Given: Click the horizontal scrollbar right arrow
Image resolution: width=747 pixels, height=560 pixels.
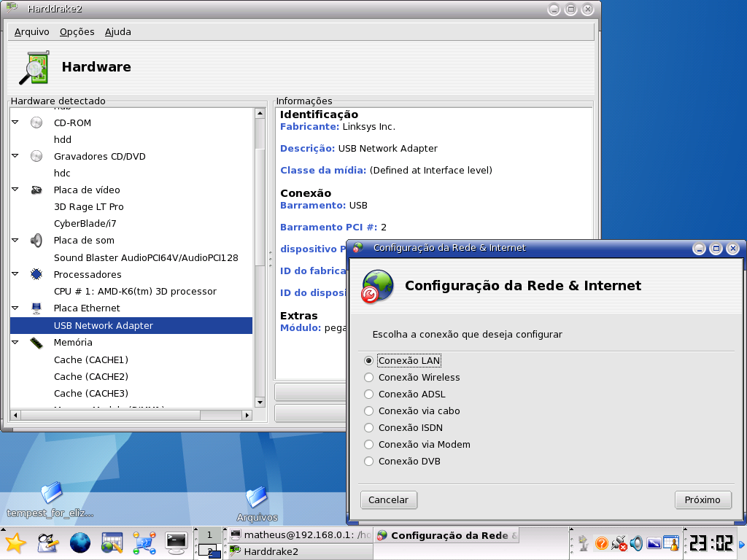Looking at the screenshot, I should point(247,415).
